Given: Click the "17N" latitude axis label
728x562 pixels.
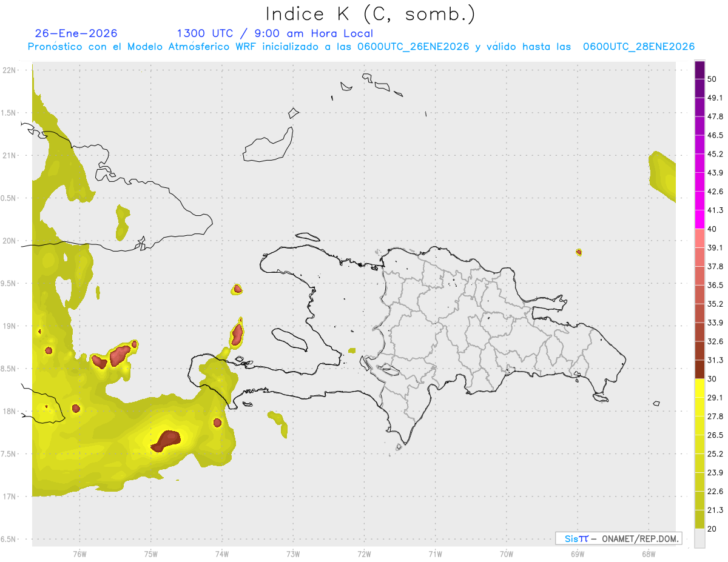Looking at the screenshot, I should point(10,497).
